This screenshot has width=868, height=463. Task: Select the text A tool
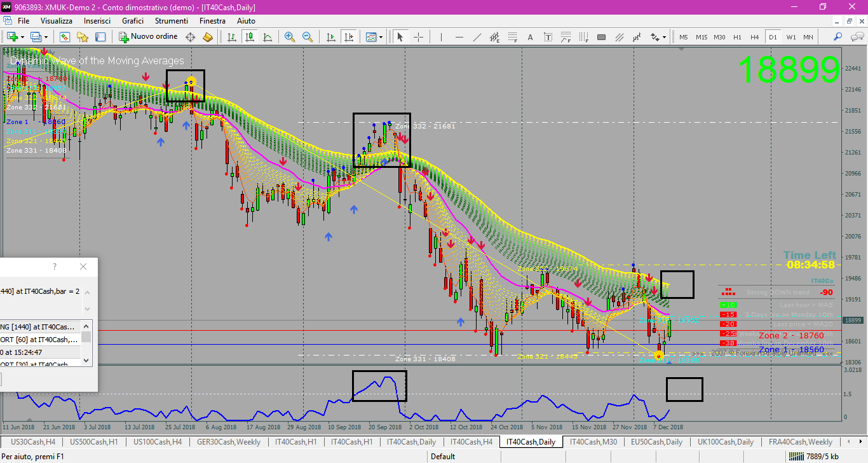(531, 37)
